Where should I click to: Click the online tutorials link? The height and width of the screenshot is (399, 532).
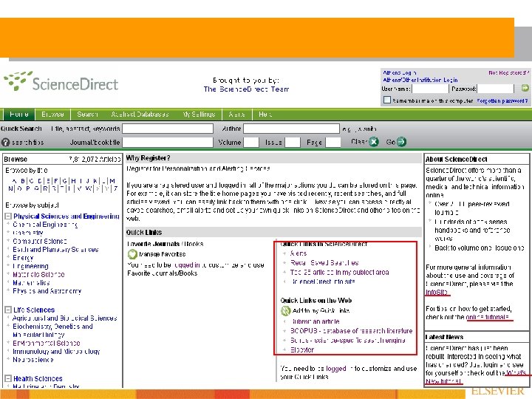click(487, 317)
